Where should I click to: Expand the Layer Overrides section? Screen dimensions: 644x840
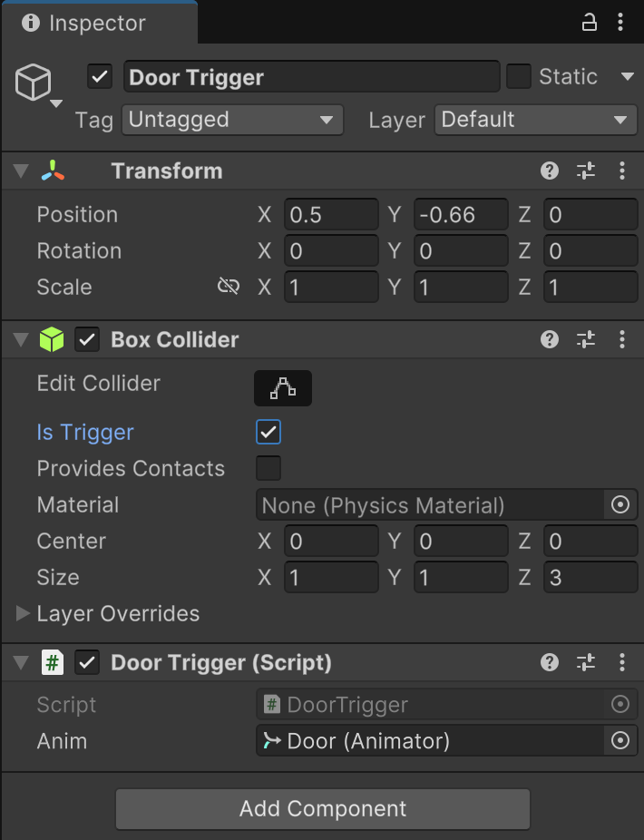[24, 614]
